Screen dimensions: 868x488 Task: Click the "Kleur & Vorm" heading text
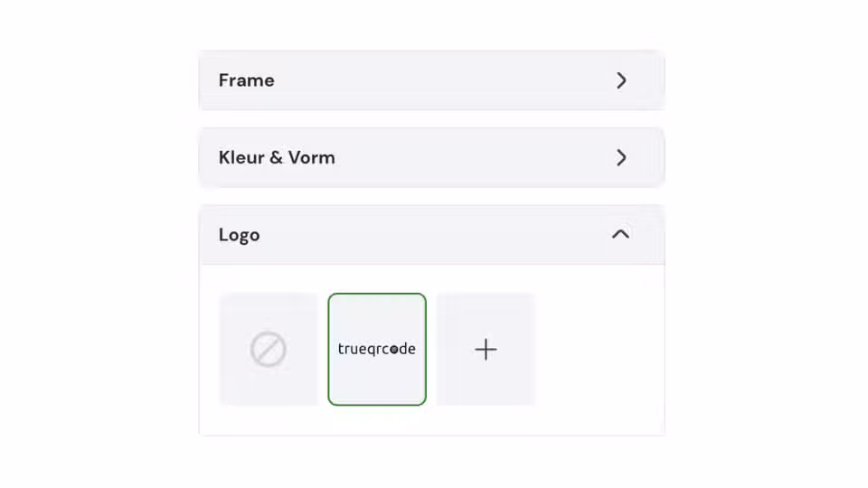[x=277, y=157]
